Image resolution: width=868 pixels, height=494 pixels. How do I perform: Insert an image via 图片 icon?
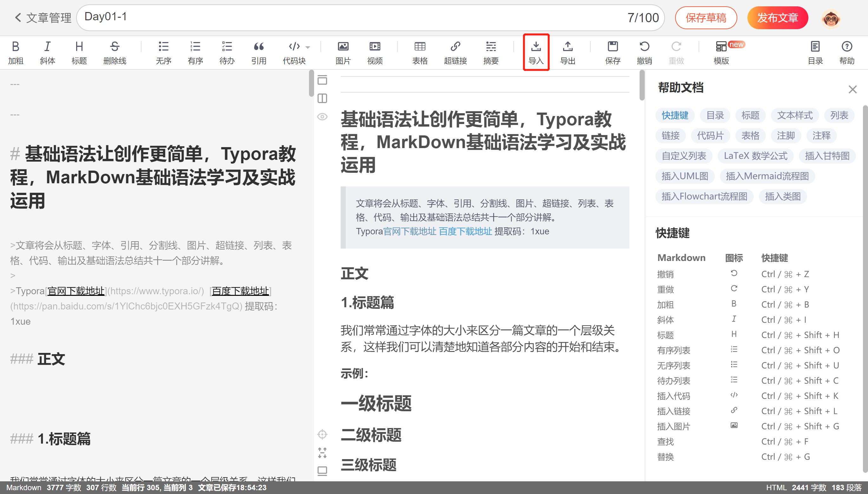tap(343, 47)
